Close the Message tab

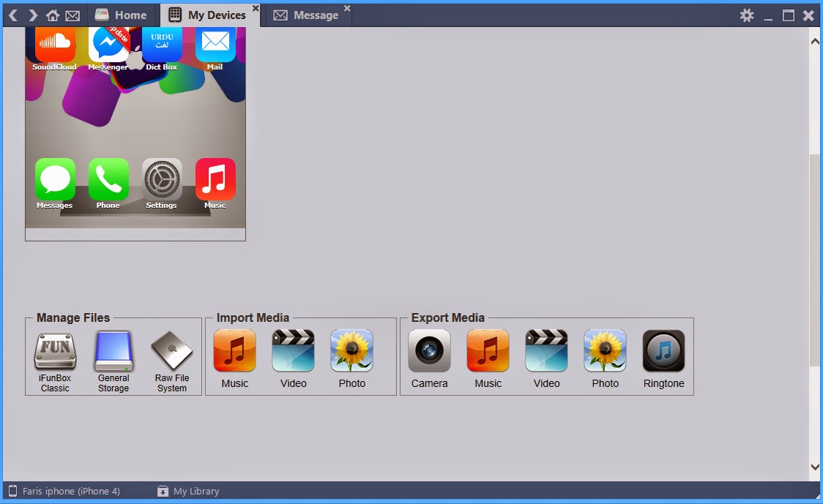[347, 8]
